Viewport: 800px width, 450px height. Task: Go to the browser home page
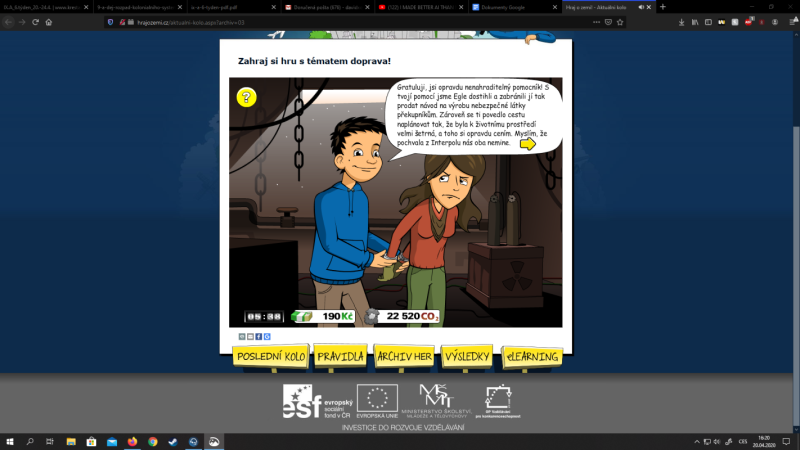(x=49, y=22)
